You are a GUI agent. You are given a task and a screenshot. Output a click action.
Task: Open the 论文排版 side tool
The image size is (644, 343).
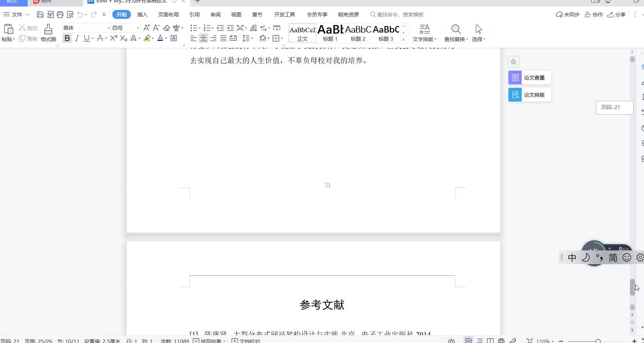tap(530, 95)
